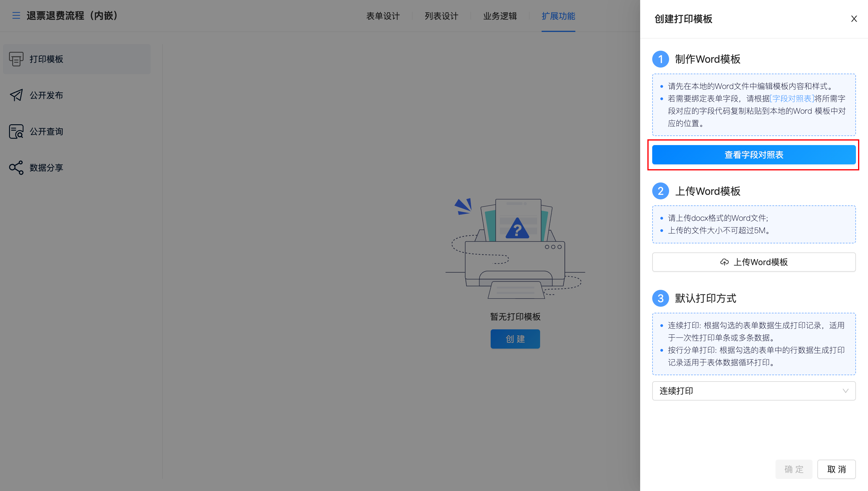Click the 查看字段对照表 button
The image size is (868, 491).
tap(754, 155)
